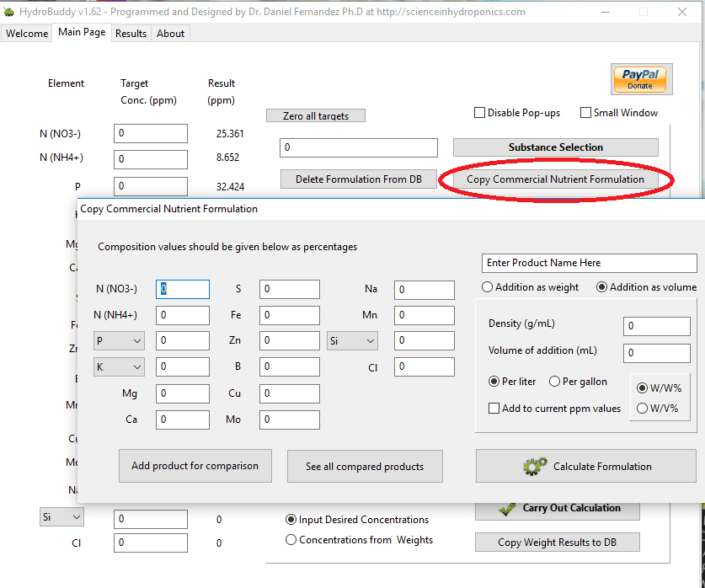Click the P value field in dialog
Viewport: 705px width, 588px height.
click(183, 340)
